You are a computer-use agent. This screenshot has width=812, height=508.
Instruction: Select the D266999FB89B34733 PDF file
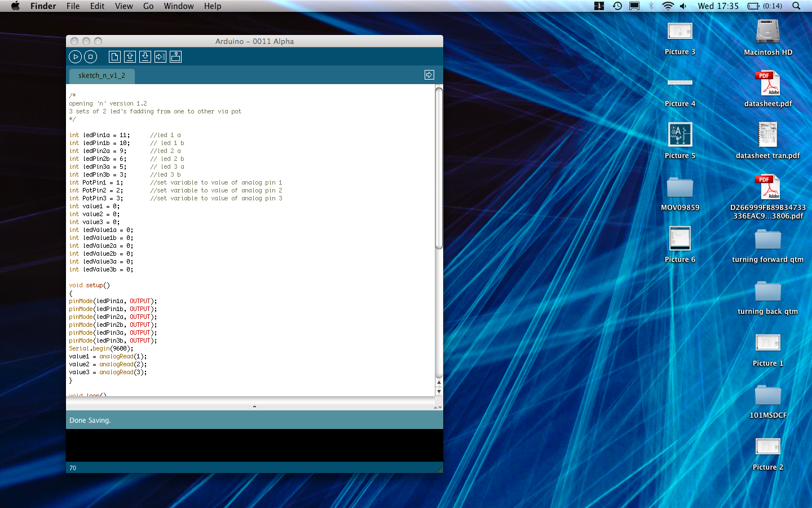(x=768, y=187)
